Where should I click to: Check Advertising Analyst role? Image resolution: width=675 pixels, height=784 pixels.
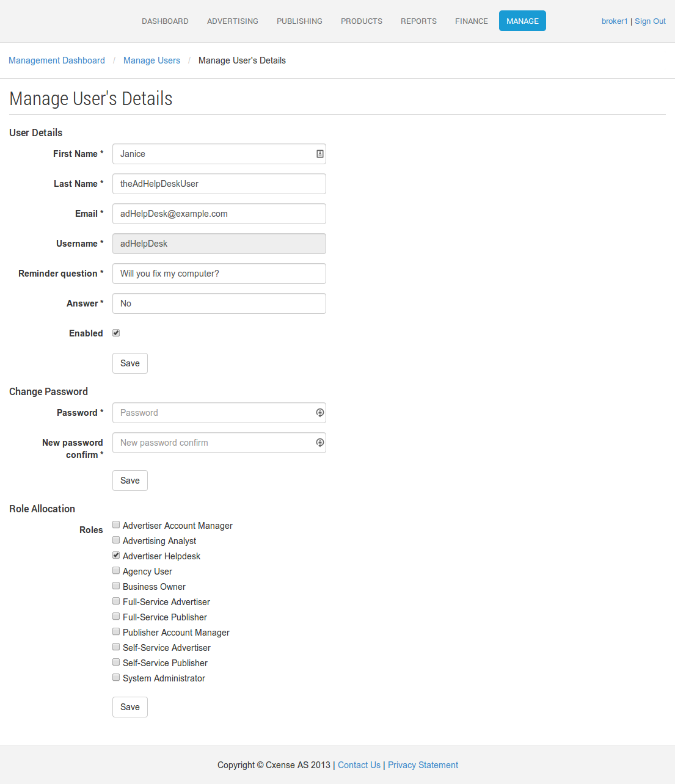[x=116, y=540]
